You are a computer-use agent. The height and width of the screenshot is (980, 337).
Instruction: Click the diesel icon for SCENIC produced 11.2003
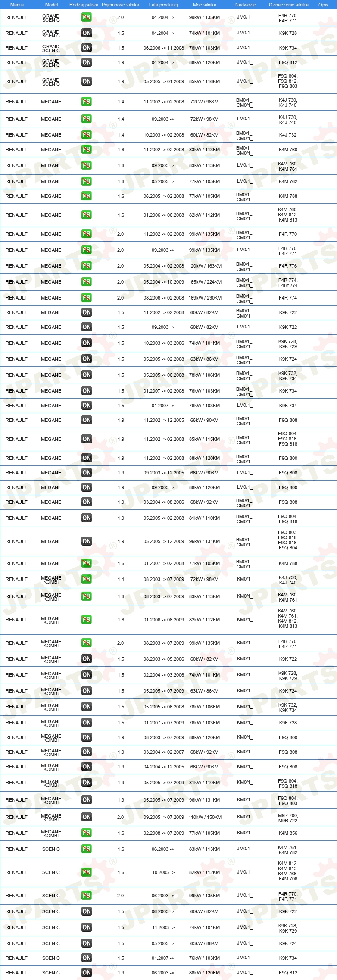(87, 927)
